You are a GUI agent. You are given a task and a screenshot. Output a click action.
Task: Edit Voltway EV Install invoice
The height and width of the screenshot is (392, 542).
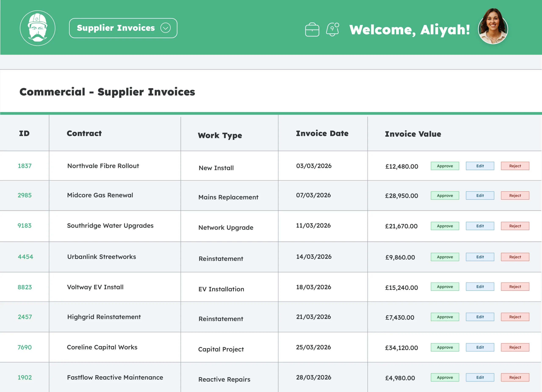480,287
